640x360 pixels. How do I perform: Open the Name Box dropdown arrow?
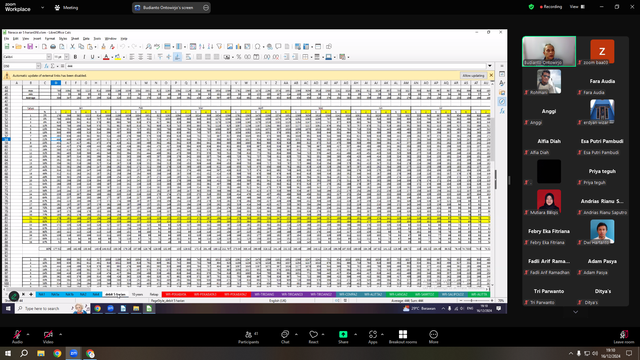38,66
